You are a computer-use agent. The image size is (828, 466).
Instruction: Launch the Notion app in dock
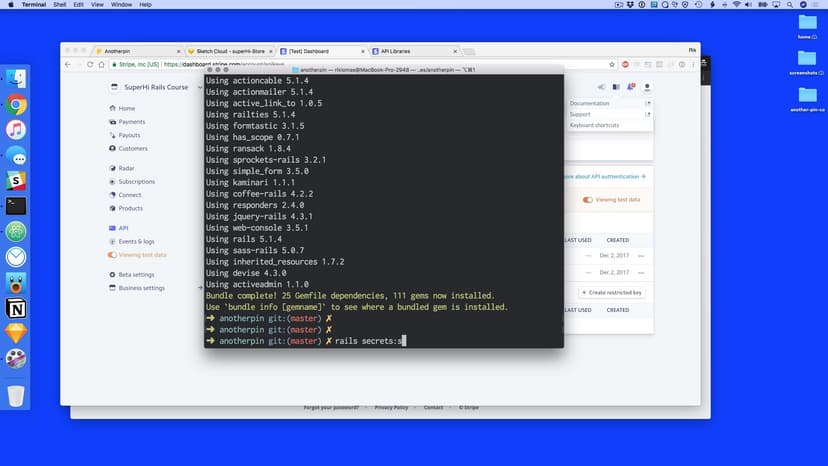(x=16, y=308)
